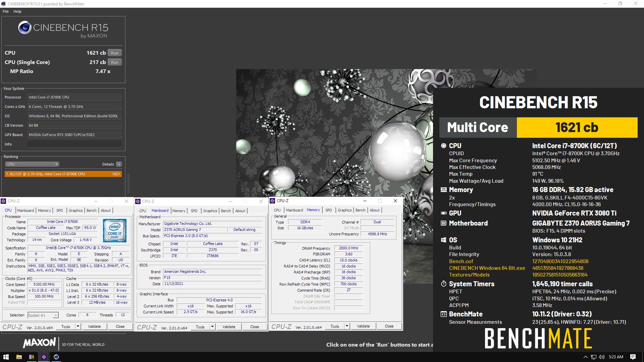Open Bench tab in first CPU-Z window
Viewport: 644px width, 362px height.
(x=92, y=210)
